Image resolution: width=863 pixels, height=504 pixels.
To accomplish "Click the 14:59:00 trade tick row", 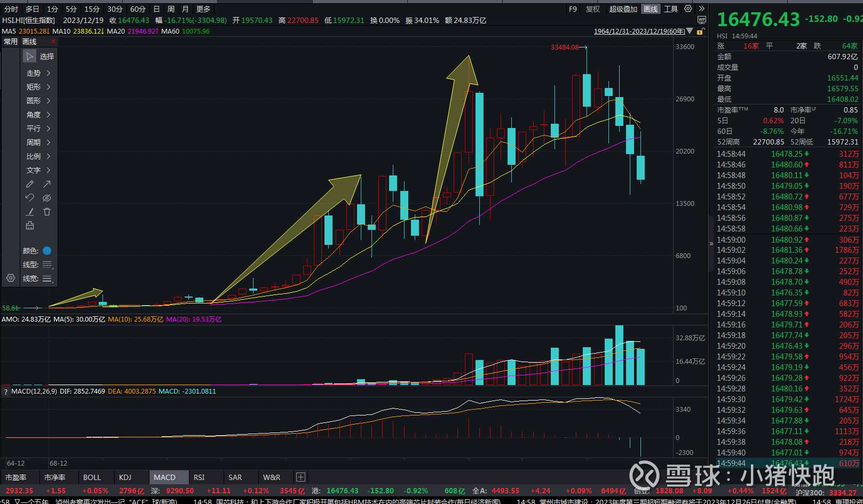I will point(788,239).
